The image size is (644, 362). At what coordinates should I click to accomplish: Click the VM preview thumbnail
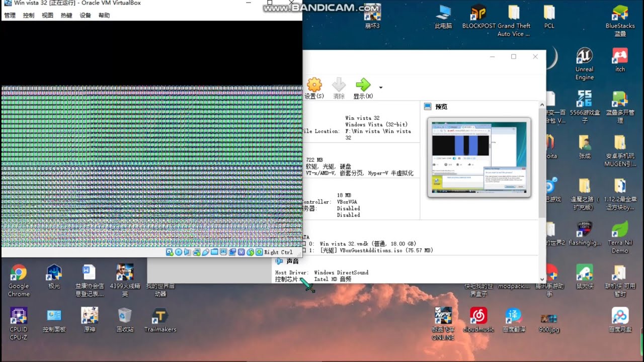(x=479, y=157)
